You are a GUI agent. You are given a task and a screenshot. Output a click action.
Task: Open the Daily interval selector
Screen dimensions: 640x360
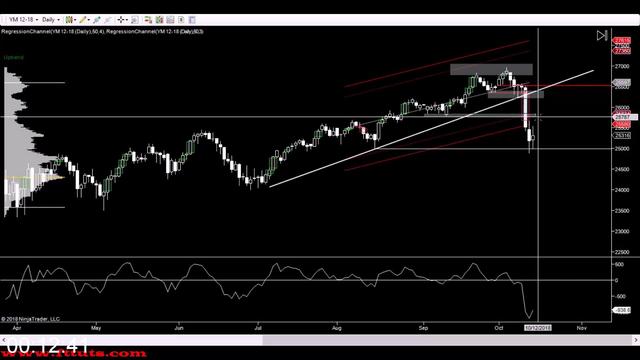(x=51, y=20)
